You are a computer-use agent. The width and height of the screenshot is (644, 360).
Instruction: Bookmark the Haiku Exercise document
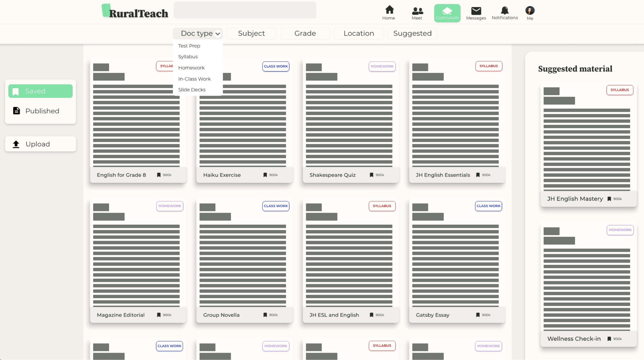(265, 175)
